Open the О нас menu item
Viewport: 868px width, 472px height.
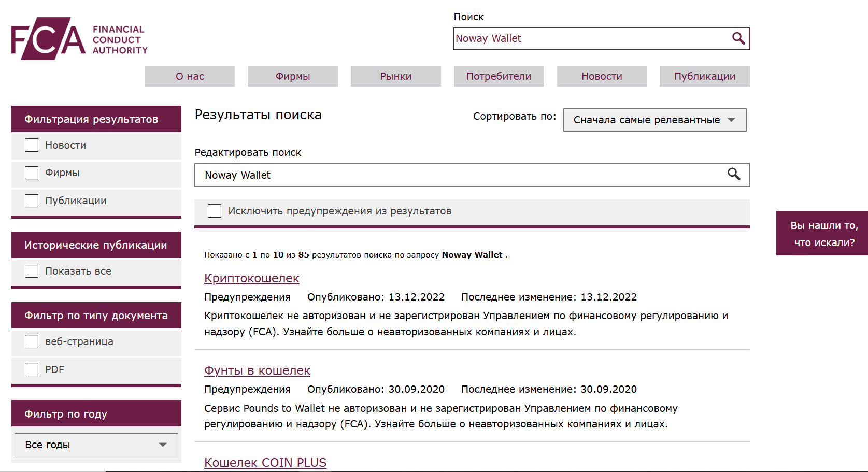(x=190, y=76)
